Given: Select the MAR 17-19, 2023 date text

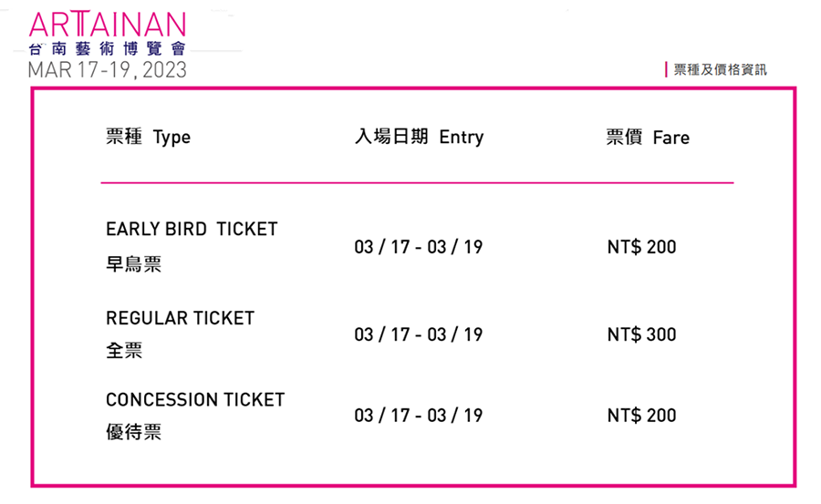Looking at the screenshot, I should pyautogui.click(x=108, y=69).
